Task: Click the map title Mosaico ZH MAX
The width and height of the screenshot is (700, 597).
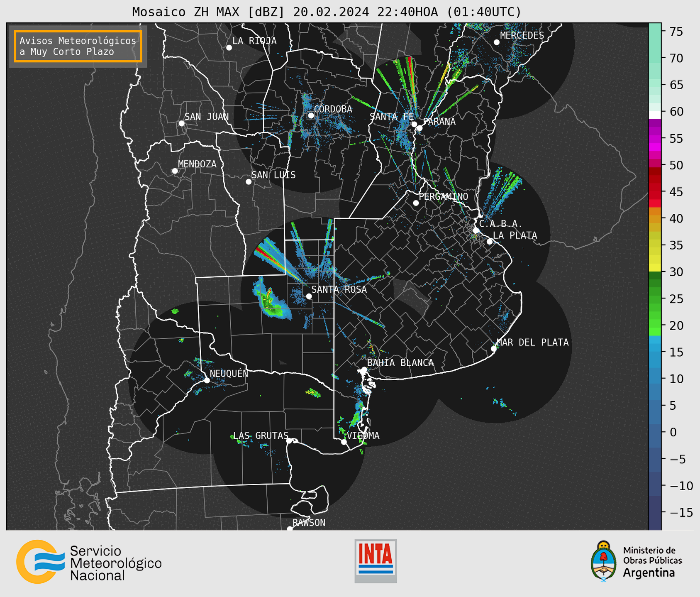Action: pyautogui.click(x=326, y=12)
